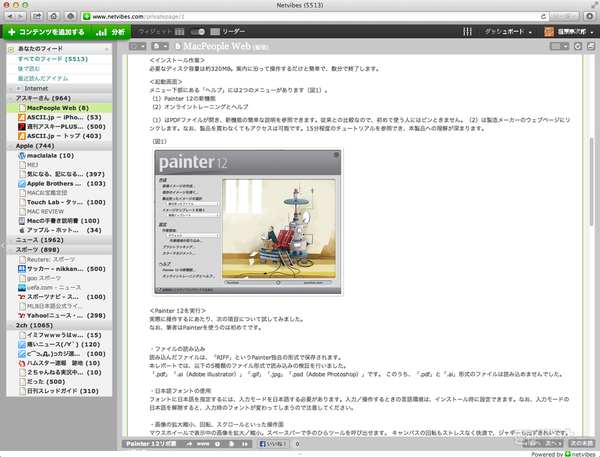Click the green Netvibes favicon in address bar

(x=86, y=16)
